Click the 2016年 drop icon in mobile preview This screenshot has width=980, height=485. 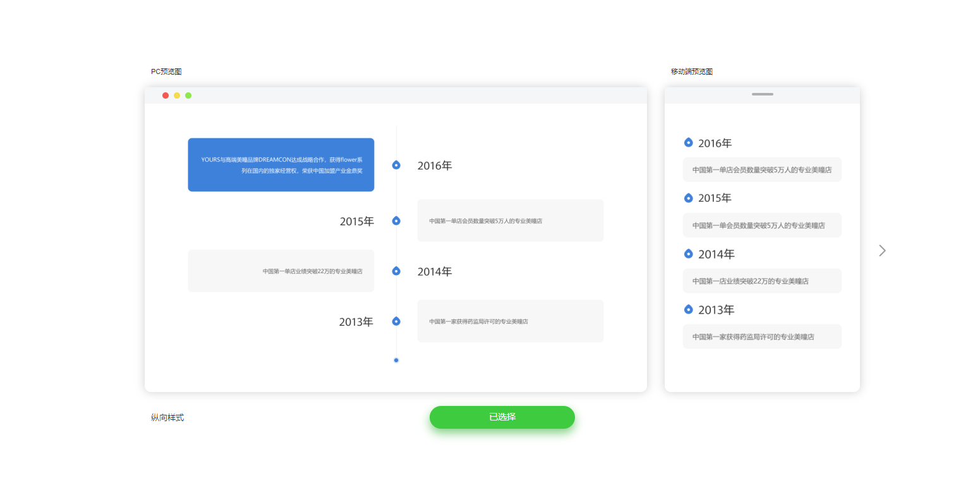(x=689, y=142)
